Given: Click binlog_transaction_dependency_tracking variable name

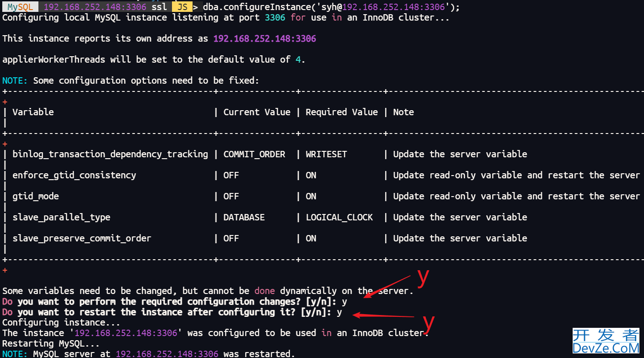Looking at the screenshot, I should [110, 154].
